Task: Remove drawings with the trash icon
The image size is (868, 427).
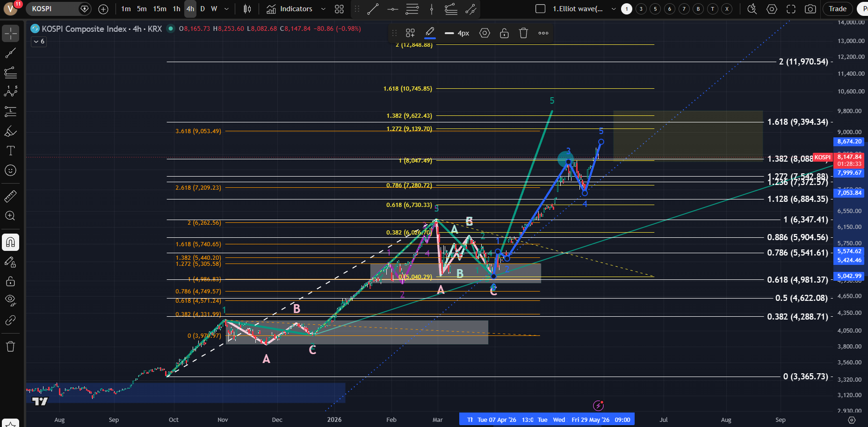Action: (10, 346)
